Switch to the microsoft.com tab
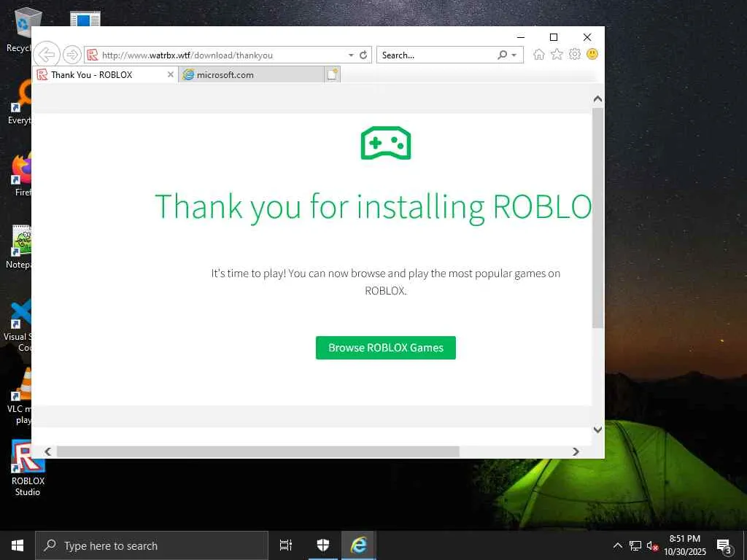 [252, 74]
